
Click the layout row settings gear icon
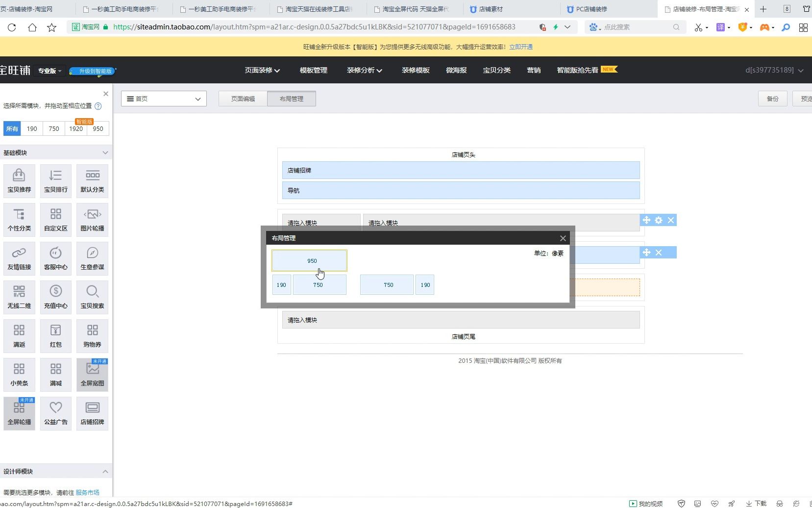click(x=659, y=220)
